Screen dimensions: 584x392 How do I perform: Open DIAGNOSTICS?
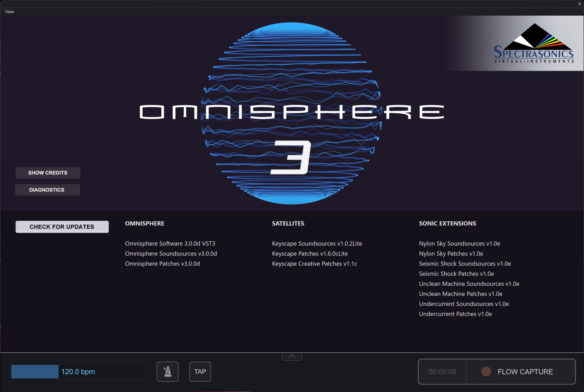pos(47,190)
